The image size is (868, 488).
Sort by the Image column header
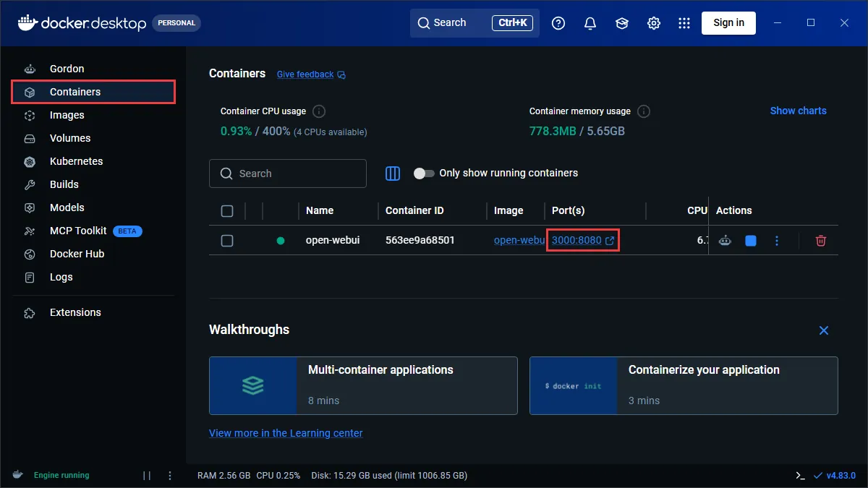[509, 210]
